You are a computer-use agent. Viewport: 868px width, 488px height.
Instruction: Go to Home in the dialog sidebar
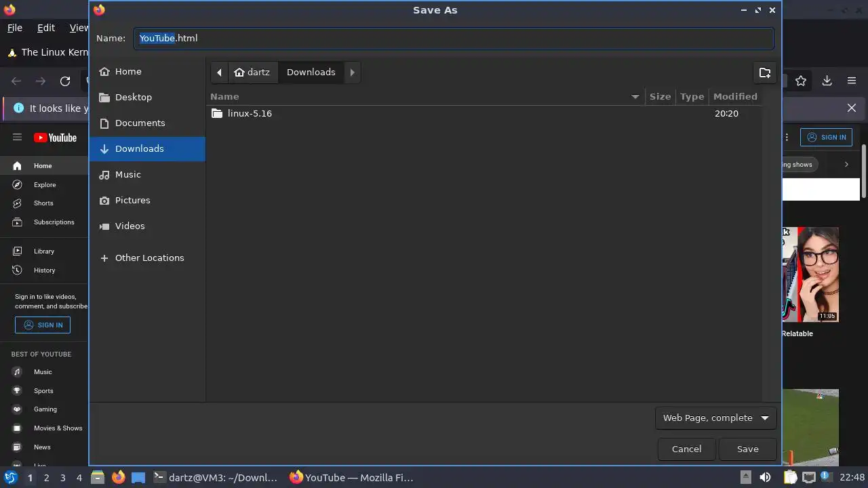(147, 71)
